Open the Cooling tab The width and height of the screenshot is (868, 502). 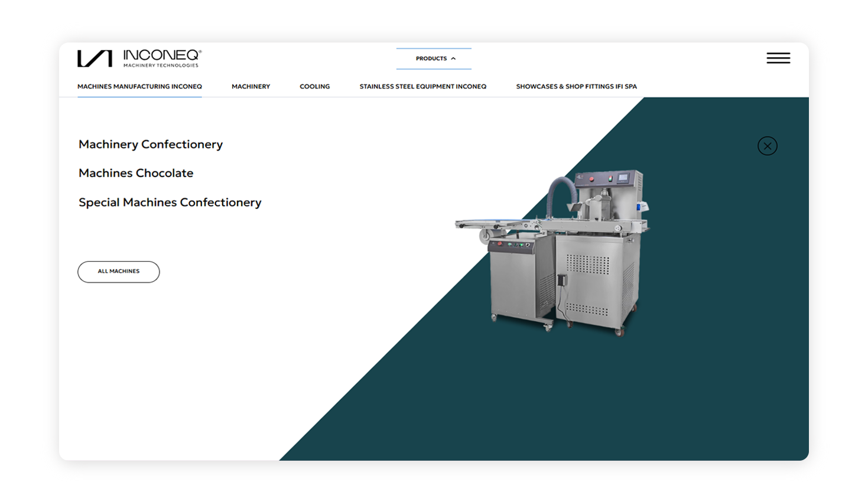pos(314,86)
